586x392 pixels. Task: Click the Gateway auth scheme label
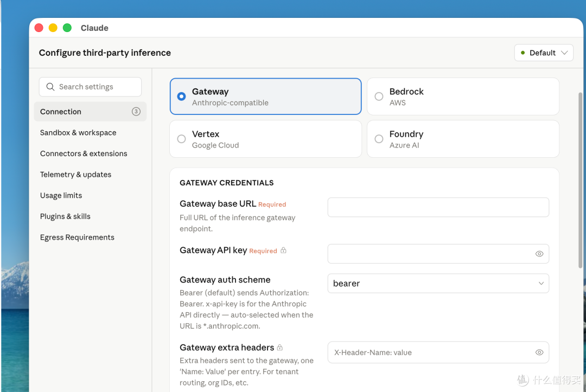(225, 280)
